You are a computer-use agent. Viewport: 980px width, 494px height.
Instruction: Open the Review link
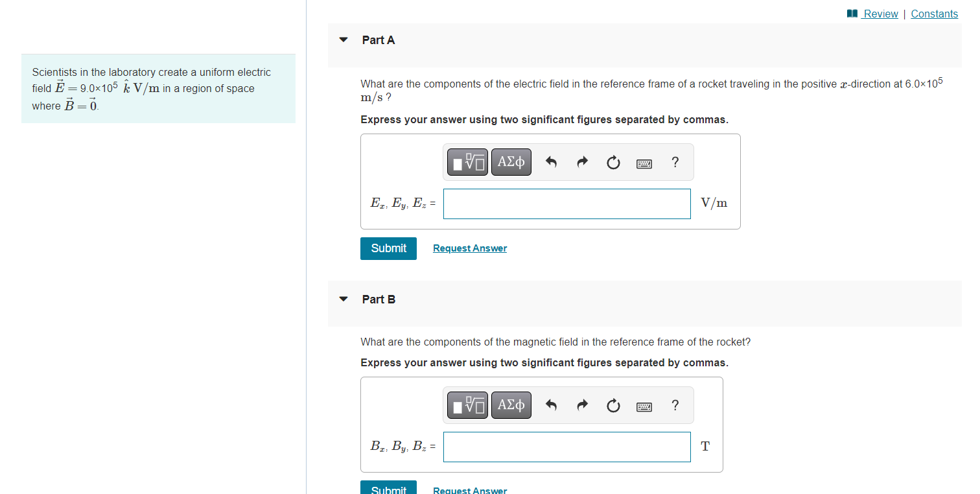click(880, 14)
